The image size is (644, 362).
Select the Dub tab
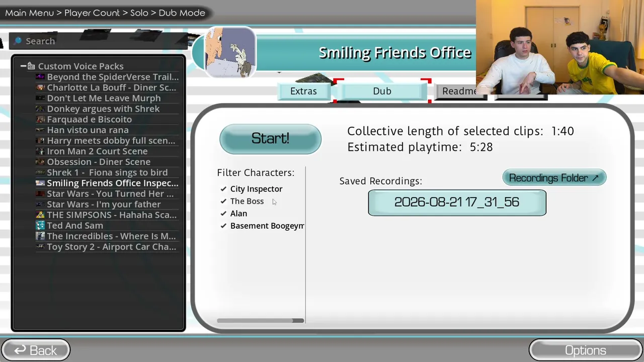pyautogui.click(x=382, y=91)
